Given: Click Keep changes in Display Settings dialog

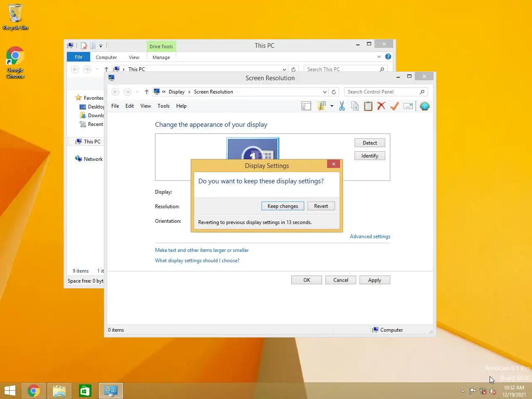Looking at the screenshot, I should click(283, 206).
